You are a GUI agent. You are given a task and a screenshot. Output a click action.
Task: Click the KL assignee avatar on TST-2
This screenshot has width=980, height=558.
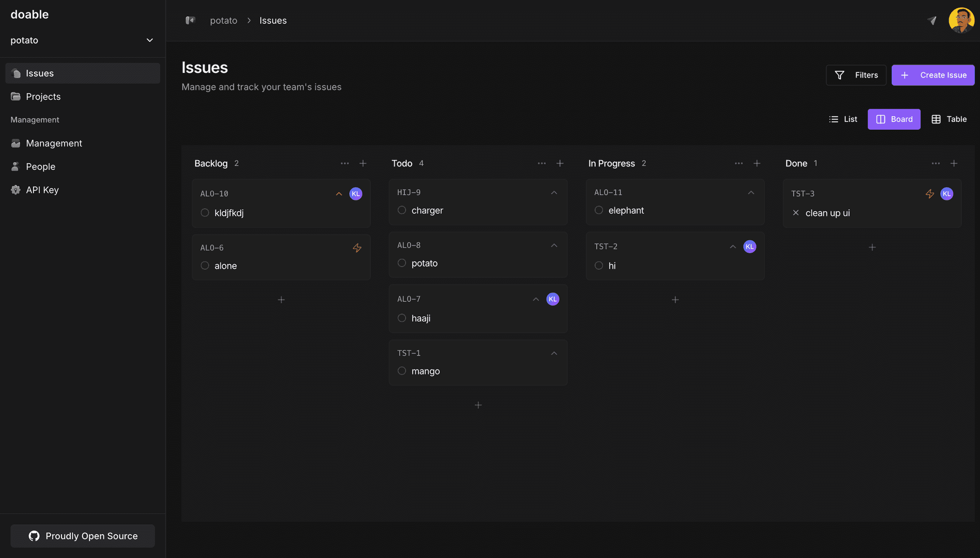click(750, 247)
